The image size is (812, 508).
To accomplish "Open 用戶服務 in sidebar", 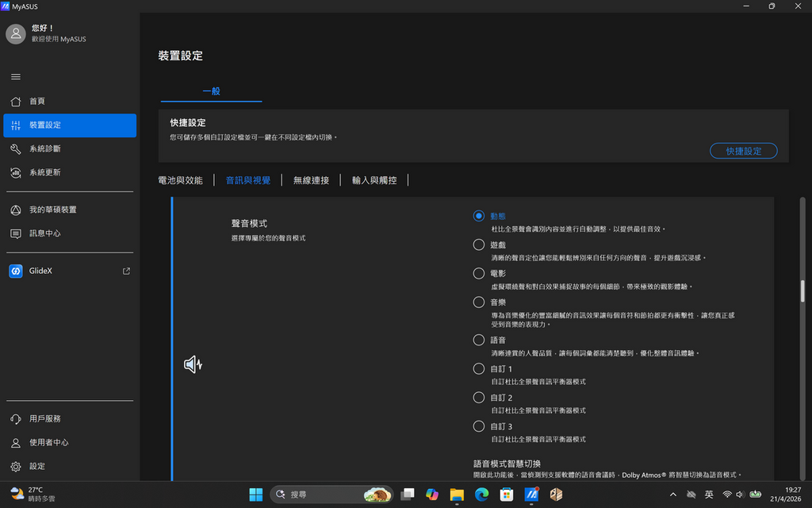I will pyautogui.click(x=70, y=419).
